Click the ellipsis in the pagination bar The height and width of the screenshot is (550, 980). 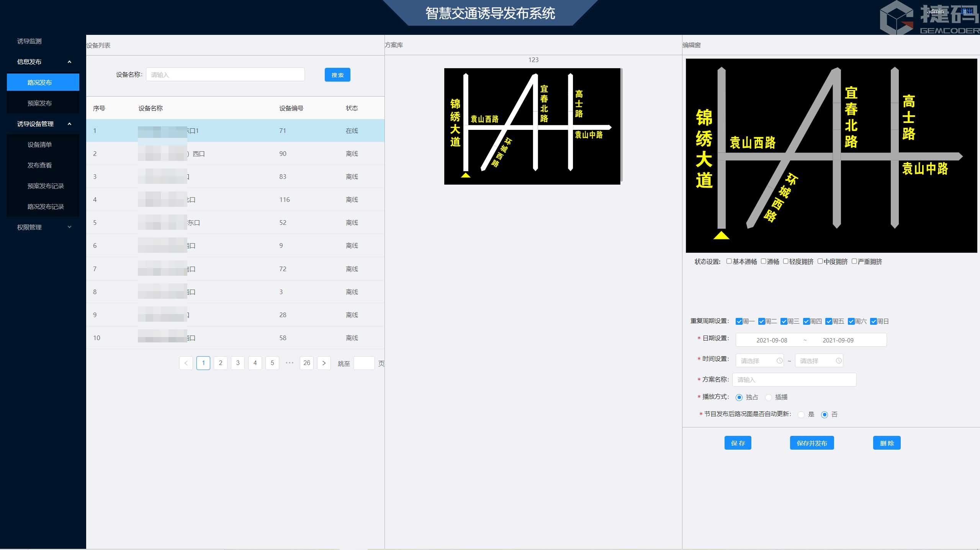[290, 363]
